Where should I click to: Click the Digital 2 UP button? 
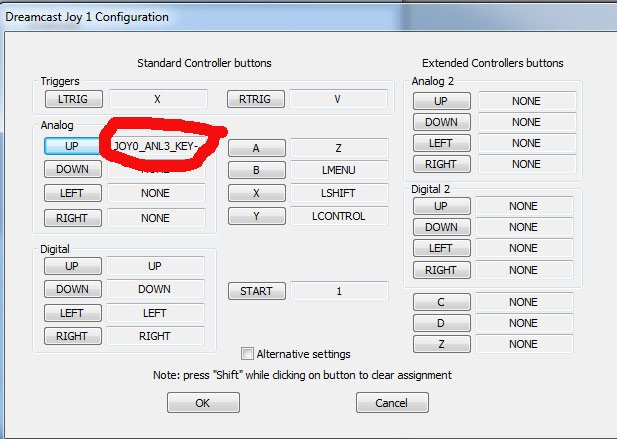tap(442, 206)
